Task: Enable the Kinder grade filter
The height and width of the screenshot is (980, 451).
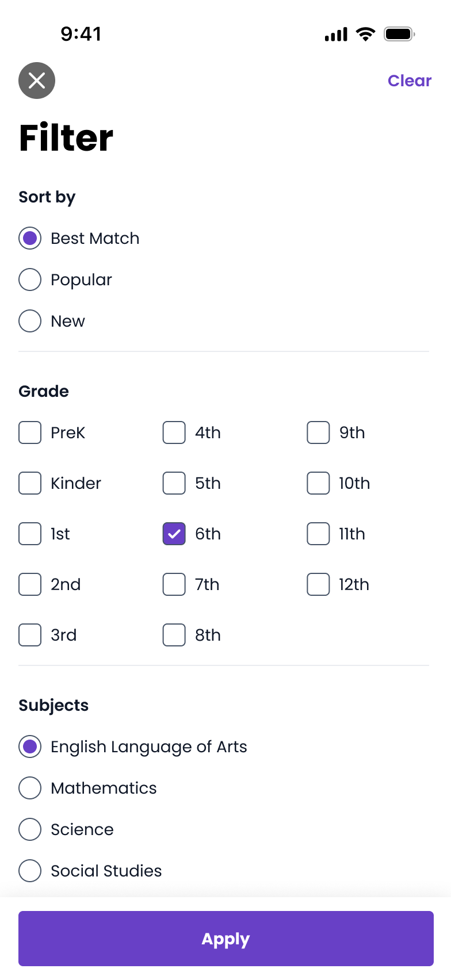Action: [29, 483]
